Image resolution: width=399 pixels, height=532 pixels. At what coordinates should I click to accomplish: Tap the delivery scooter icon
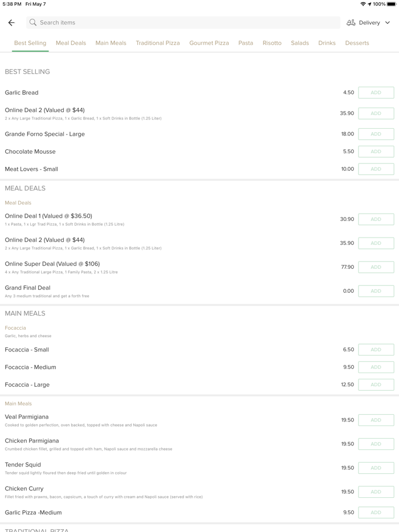click(x=351, y=23)
